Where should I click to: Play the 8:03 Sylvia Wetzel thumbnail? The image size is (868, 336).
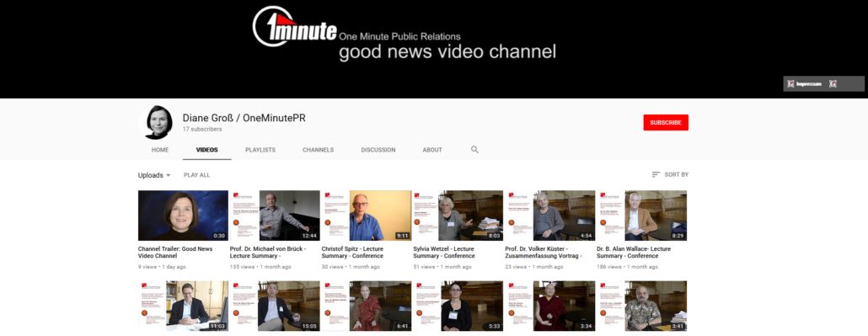pos(458,216)
